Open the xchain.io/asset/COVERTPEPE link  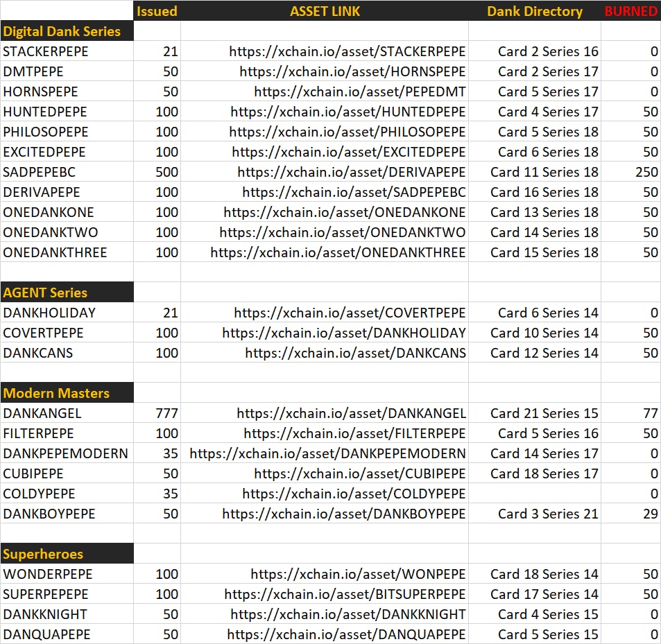pos(350,313)
